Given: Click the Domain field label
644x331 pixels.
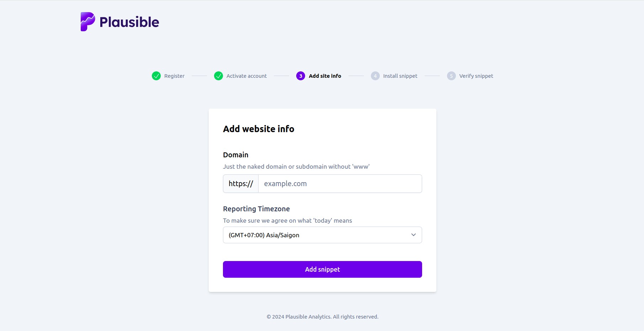Looking at the screenshot, I should tap(236, 155).
